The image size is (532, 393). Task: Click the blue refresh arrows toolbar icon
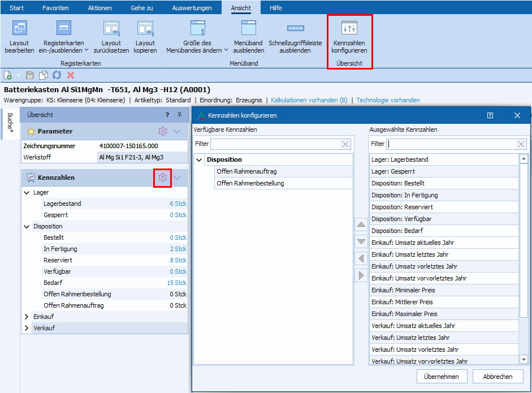click(57, 75)
